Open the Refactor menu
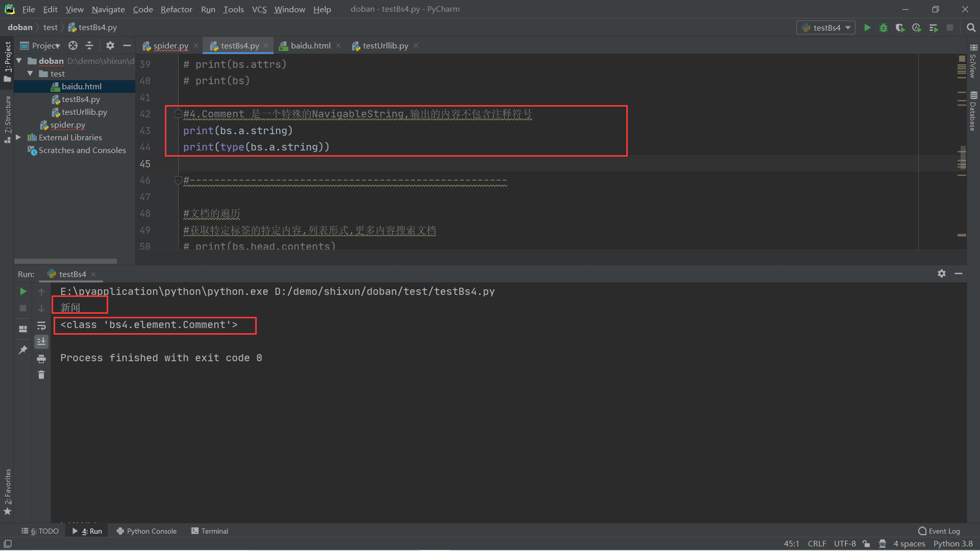This screenshot has height=551, width=980. 176,9
